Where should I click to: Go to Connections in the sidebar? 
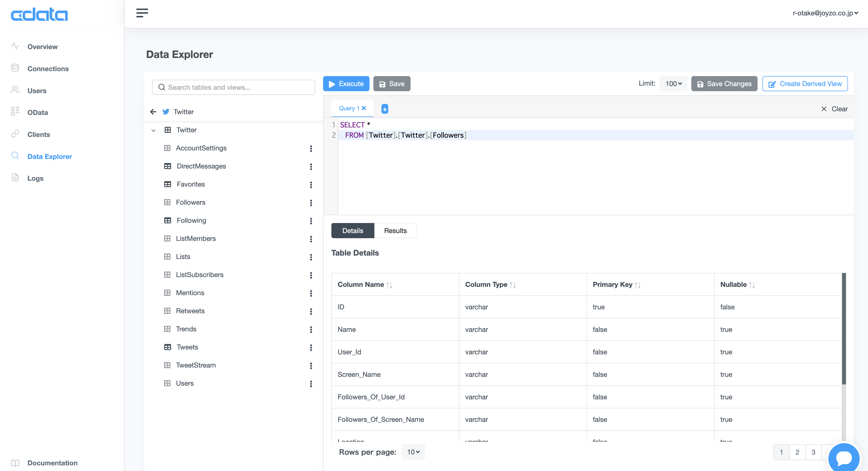pyautogui.click(x=48, y=68)
